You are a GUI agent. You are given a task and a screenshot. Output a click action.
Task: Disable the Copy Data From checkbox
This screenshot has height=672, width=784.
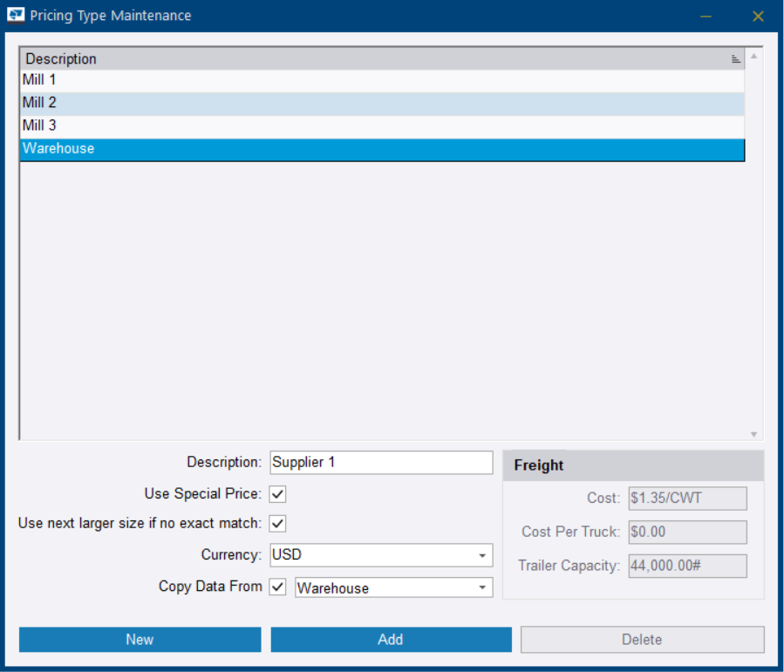pyautogui.click(x=277, y=587)
